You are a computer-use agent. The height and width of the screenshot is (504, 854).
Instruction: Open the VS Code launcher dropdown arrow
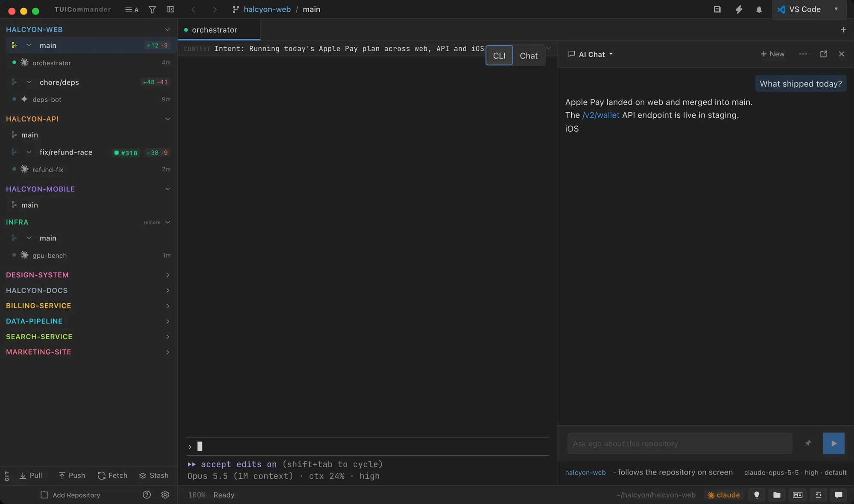click(836, 9)
